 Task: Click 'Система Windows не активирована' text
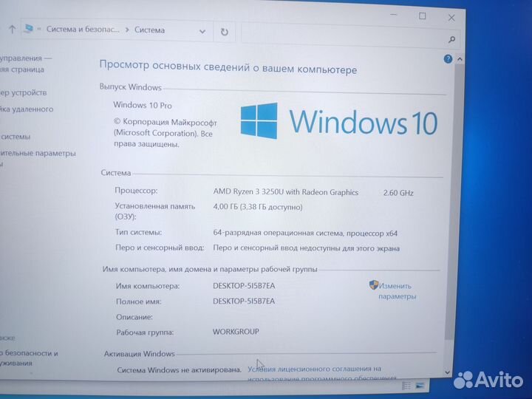pos(179,370)
